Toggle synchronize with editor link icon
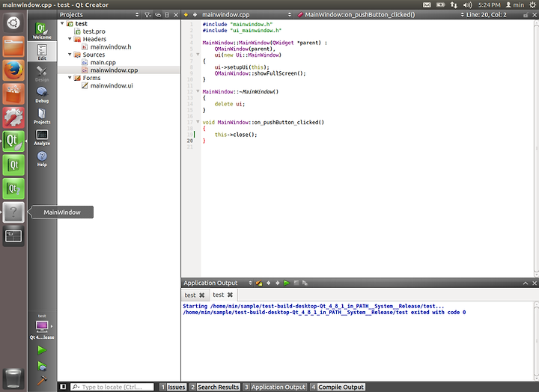The image size is (539, 392). pyautogui.click(x=158, y=15)
